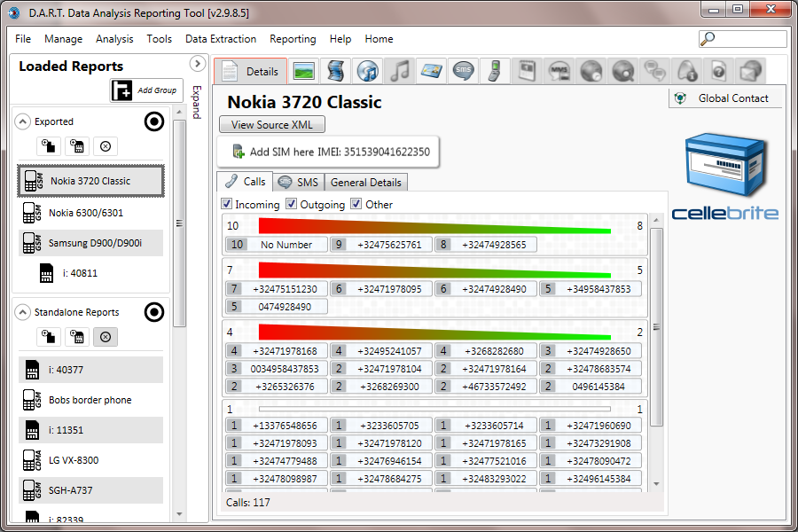Select the Standalone Reports group radio button
This screenshot has height=532, width=798.
click(x=154, y=312)
